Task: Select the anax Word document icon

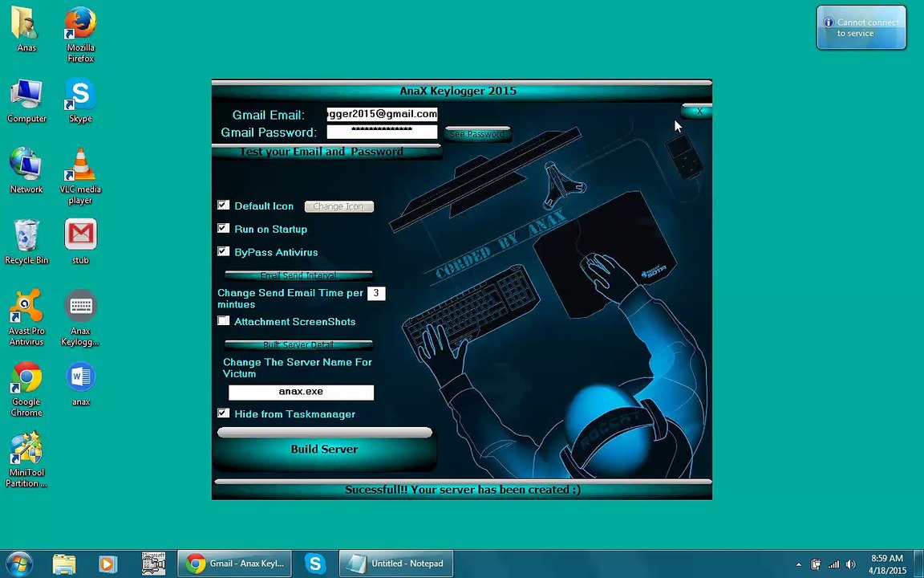Action: 81,385
